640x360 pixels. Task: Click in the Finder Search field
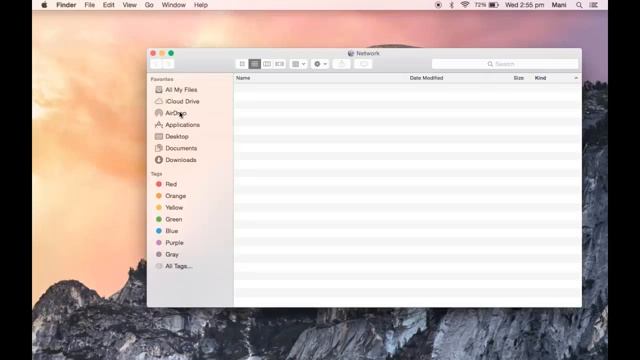pos(505,64)
